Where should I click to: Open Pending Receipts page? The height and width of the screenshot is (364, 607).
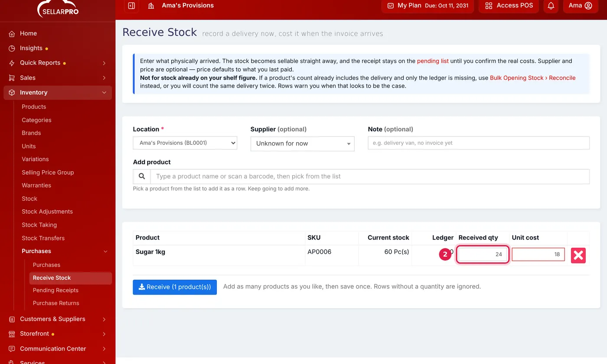[55, 290]
